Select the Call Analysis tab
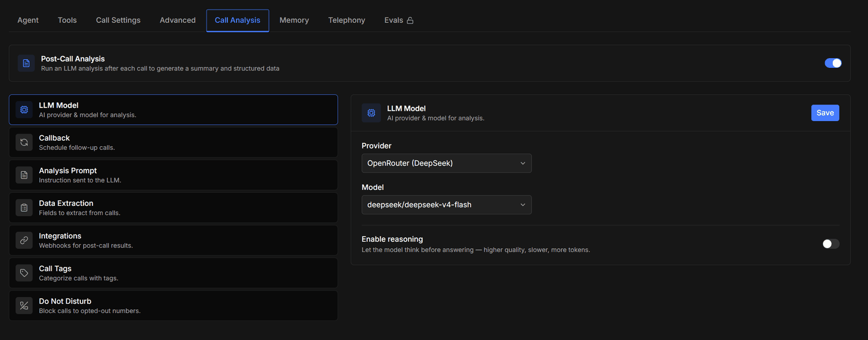 (238, 20)
